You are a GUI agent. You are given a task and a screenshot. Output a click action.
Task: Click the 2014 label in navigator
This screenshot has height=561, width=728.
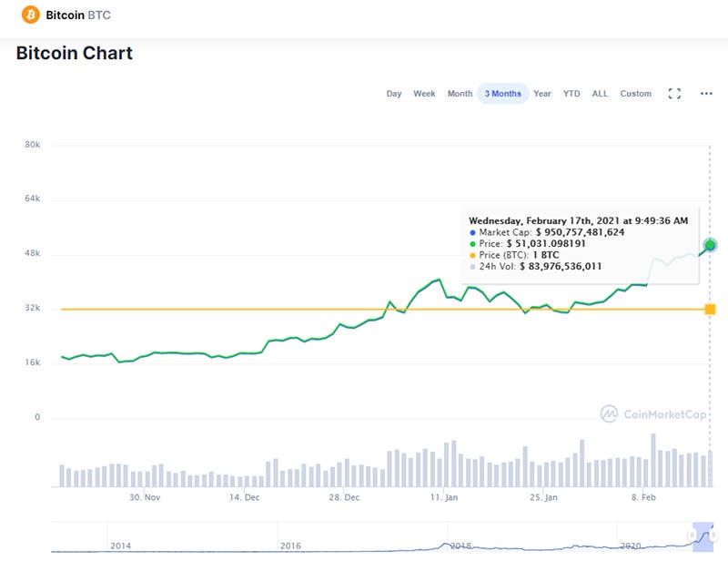pyautogui.click(x=121, y=546)
